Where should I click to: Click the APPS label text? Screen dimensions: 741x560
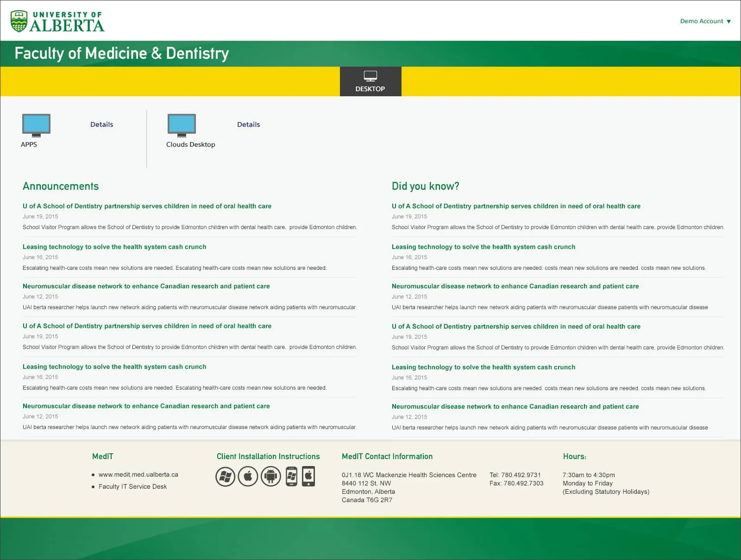click(x=29, y=144)
